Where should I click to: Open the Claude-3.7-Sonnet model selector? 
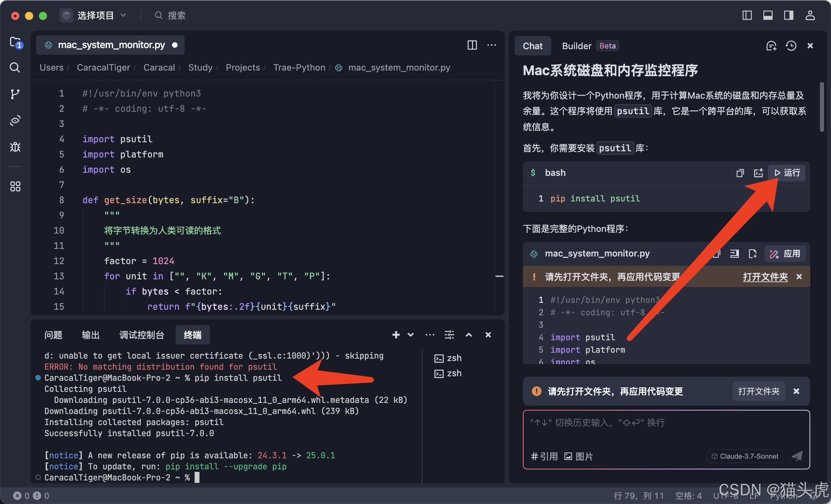click(745, 456)
